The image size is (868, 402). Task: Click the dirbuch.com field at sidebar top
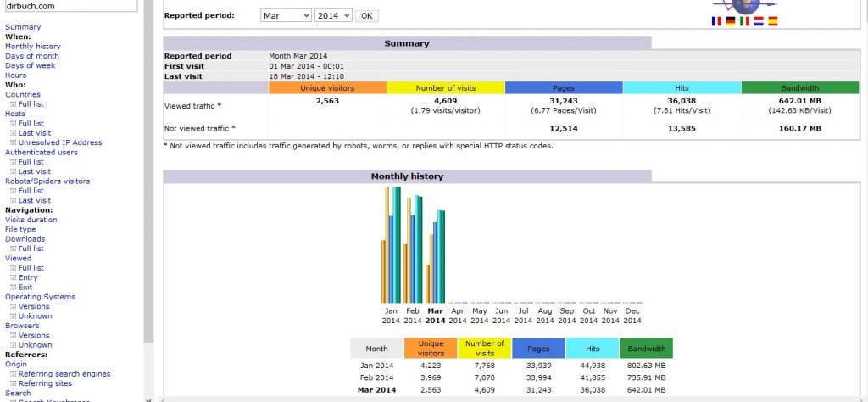(70, 6)
